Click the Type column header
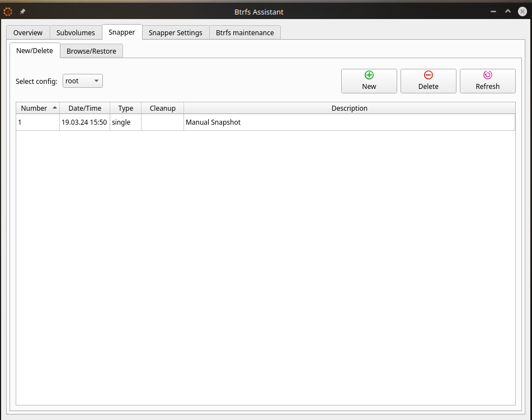 [x=125, y=108]
